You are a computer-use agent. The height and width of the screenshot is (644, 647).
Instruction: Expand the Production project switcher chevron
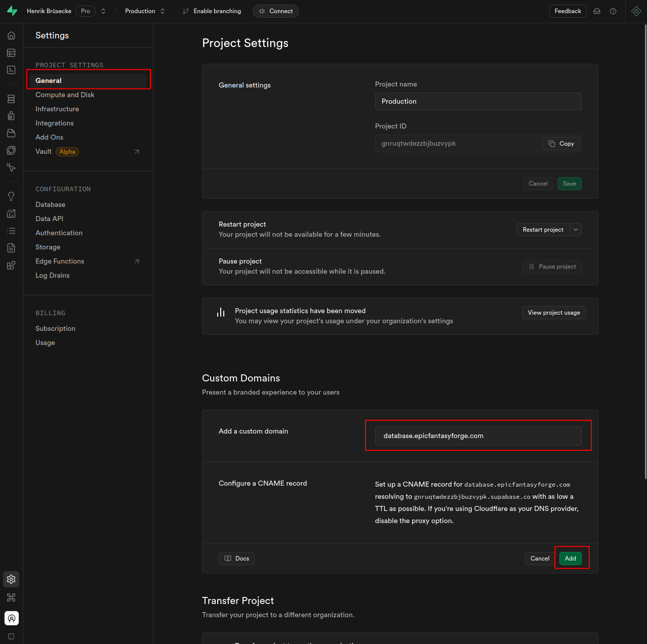click(163, 11)
